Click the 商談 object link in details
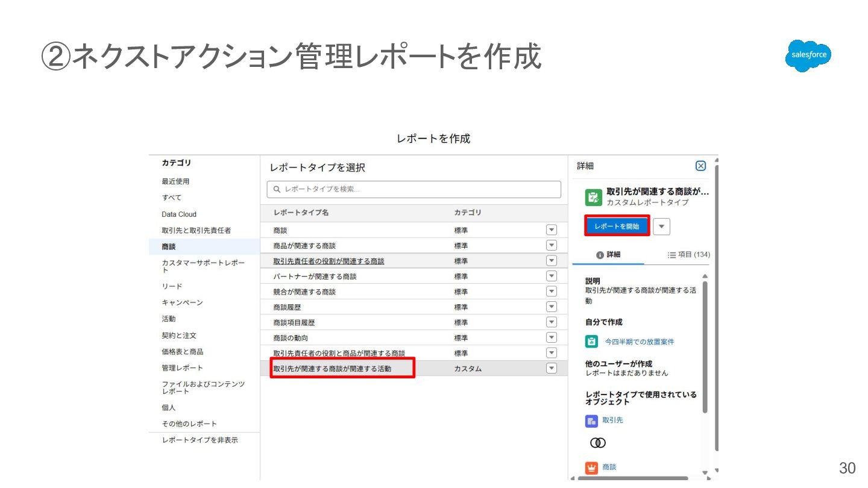The height and width of the screenshot is (488, 868). pyautogui.click(x=609, y=468)
